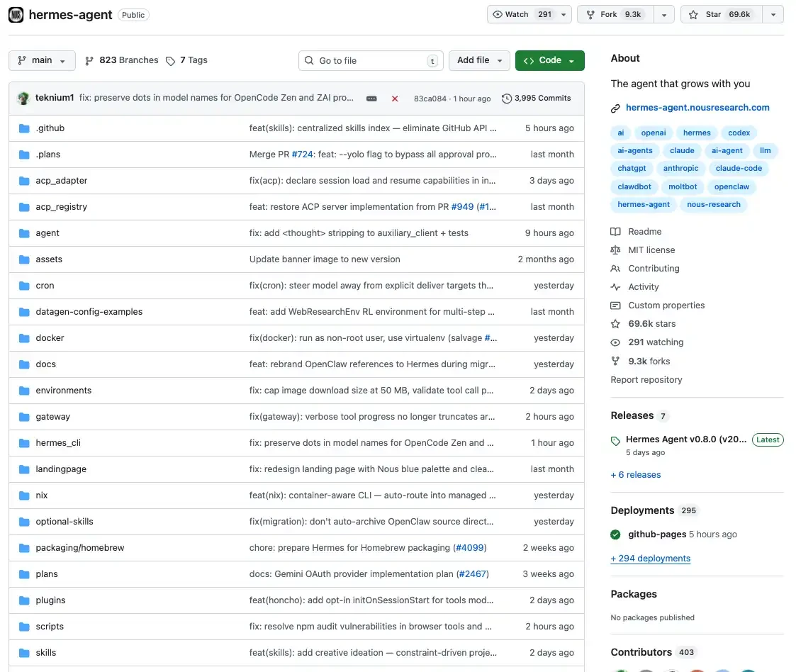Click the Watch eye icon button

tap(498, 14)
